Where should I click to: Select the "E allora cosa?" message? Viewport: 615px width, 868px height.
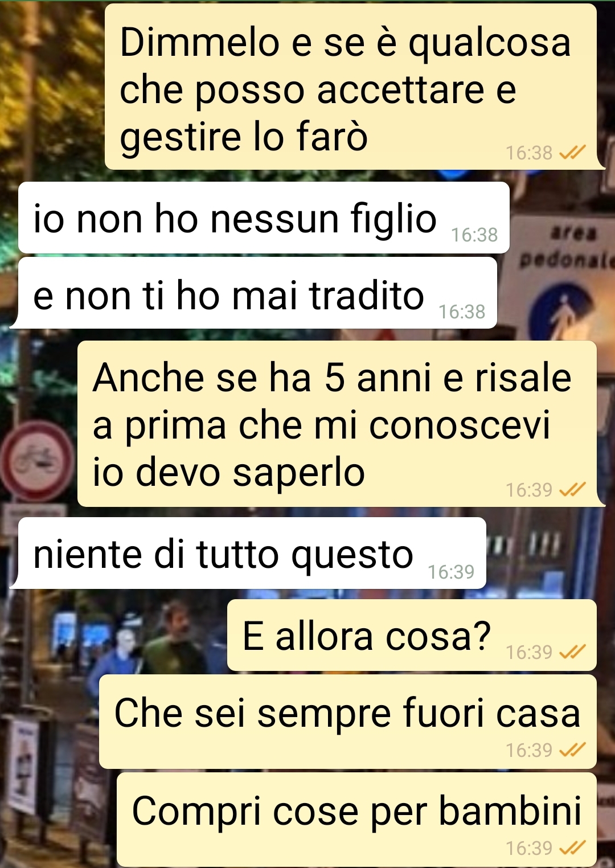pyautogui.click(x=412, y=635)
